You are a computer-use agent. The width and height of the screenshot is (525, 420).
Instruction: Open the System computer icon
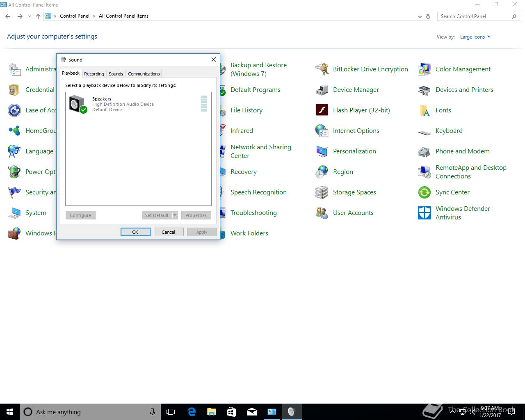coord(14,213)
